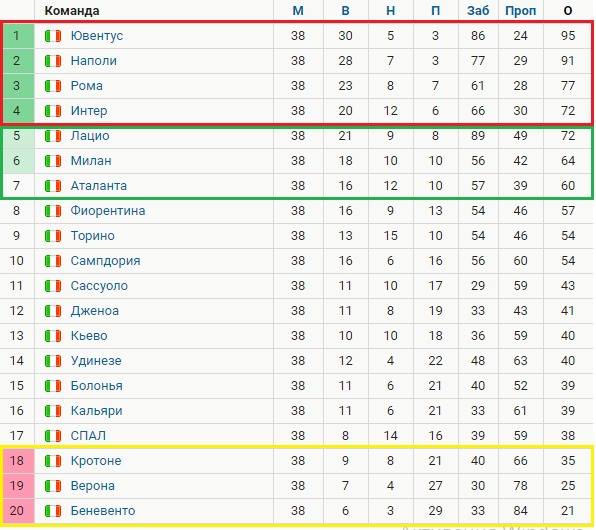
Task: Sort by Н draws column header
Action: [390, 11]
